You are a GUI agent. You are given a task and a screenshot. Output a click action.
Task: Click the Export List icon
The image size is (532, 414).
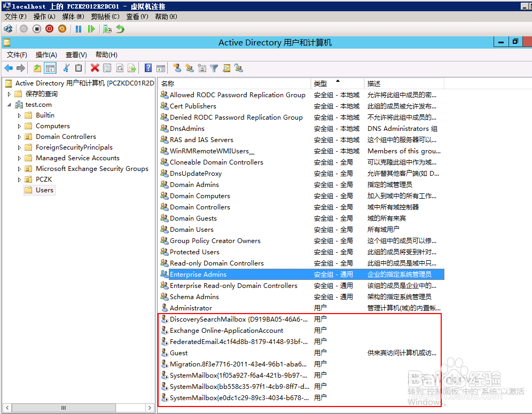click(x=132, y=68)
